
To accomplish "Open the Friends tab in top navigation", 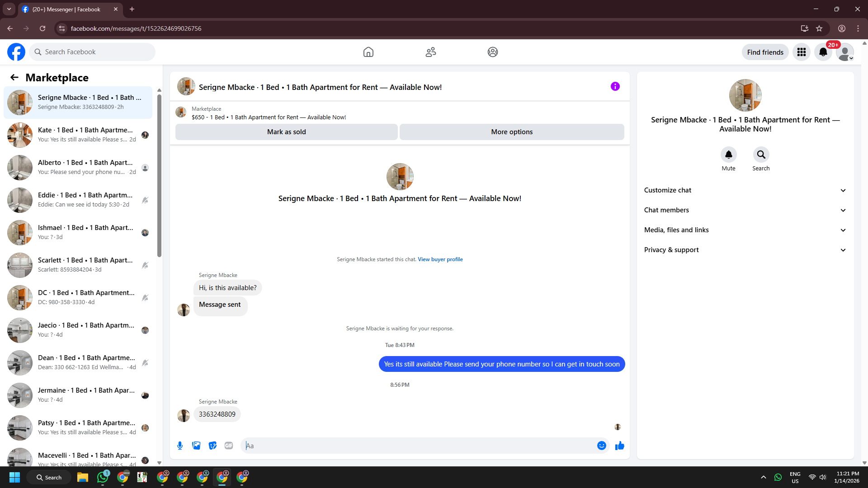I will pyautogui.click(x=431, y=52).
